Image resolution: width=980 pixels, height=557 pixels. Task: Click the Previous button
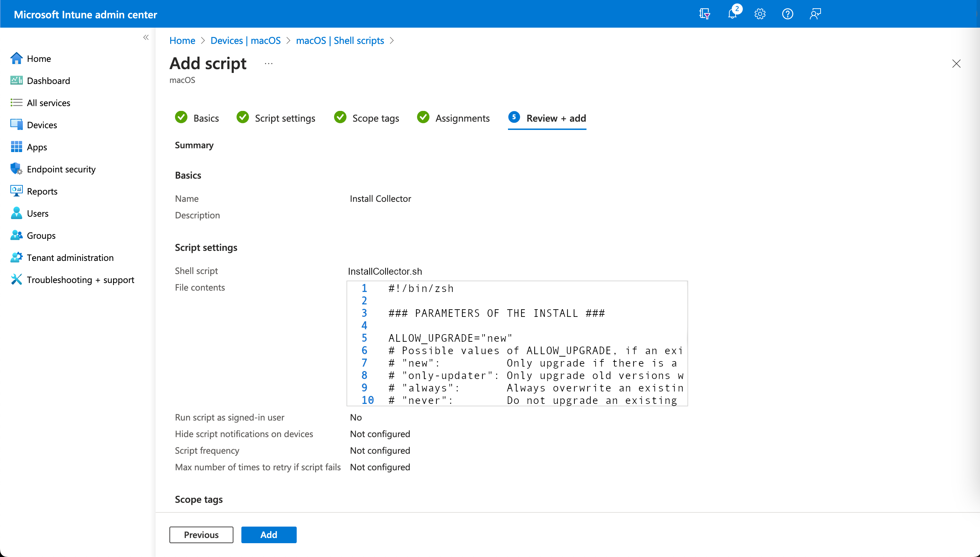[x=201, y=535]
